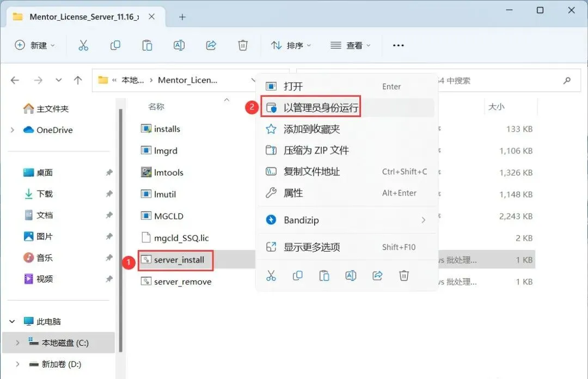Viewport: 588px width, 379px height.
Task: Maximize the Explorer window
Action: 540,10
